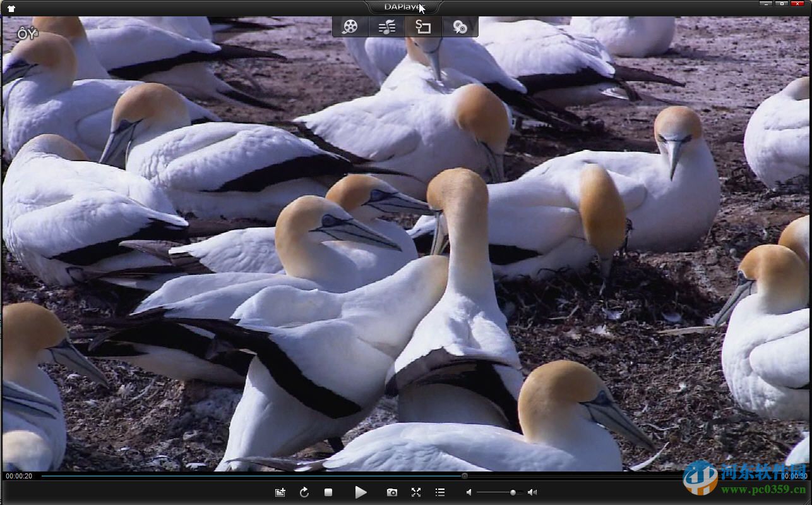The width and height of the screenshot is (812, 505).
Task: Click the DAPlayer title tab
Action: click(x=404, y=7)
